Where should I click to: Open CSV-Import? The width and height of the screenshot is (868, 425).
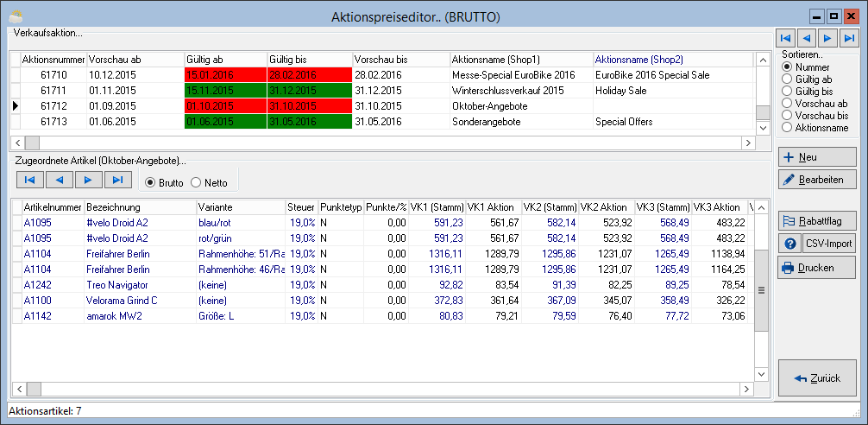(x=828, y=244)
